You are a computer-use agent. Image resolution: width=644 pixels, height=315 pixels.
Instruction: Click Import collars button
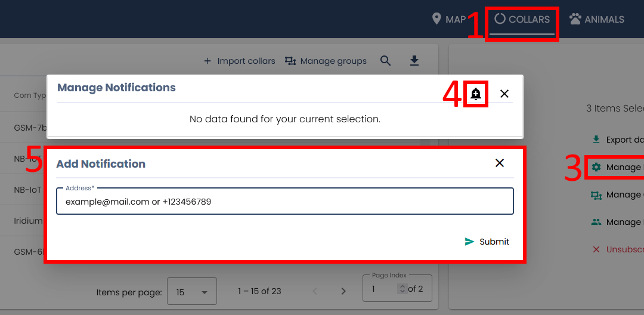click(x=240, y=61)
